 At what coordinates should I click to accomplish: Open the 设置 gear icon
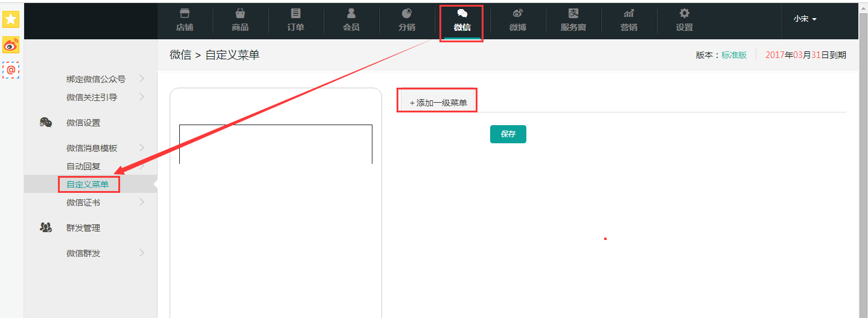pyautogui.click(x=685, y=14)
